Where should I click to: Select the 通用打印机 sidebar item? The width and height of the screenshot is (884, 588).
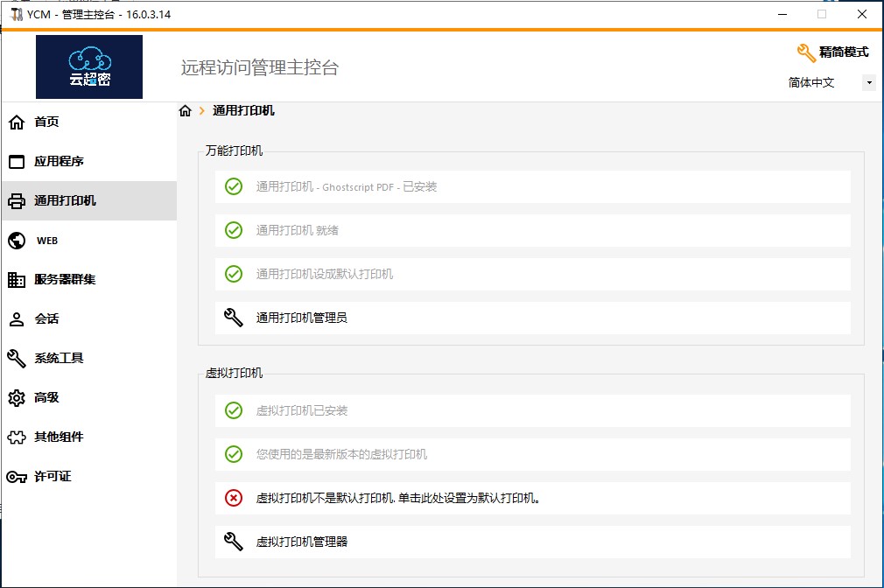click(89, 200)
